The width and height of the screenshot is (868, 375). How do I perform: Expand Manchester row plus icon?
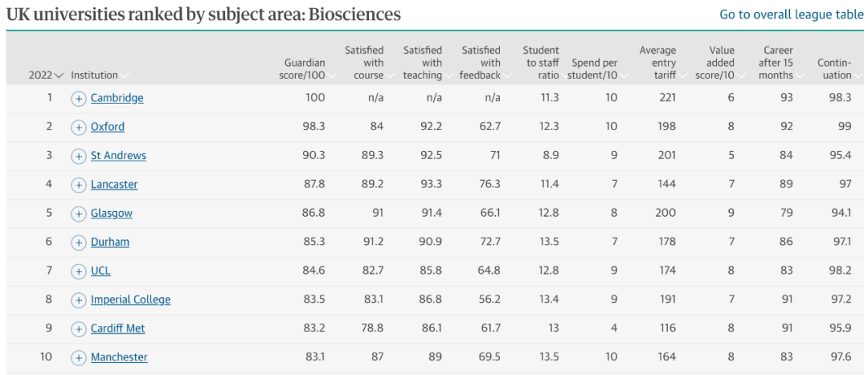pos(79,357)
